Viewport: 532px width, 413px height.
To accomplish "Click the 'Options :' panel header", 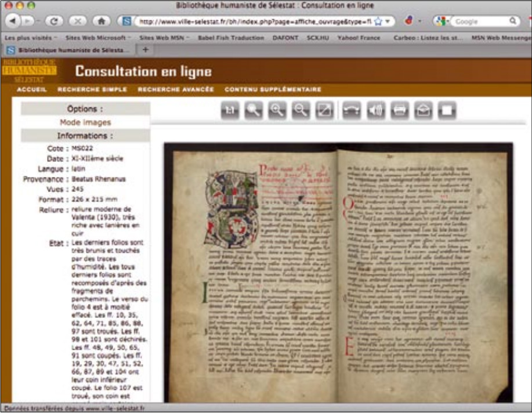I will click(85, 109).
